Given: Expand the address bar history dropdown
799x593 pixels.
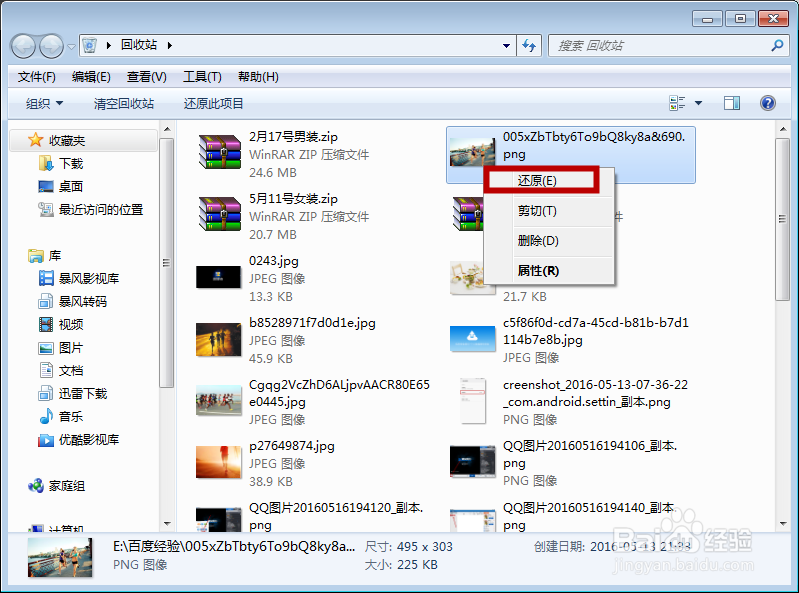Looking at the screenshot, I should 506,46.
